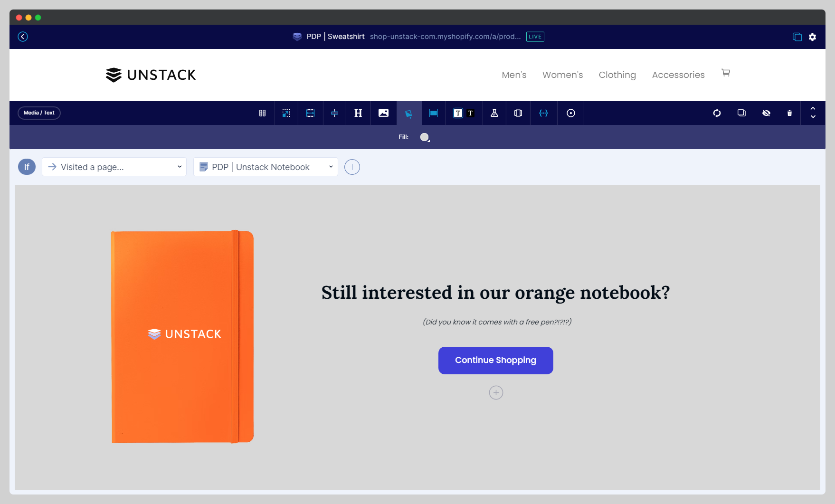835x504 pixels.
Task: Select the Heading element icon
Action: [x=358, y=113]
